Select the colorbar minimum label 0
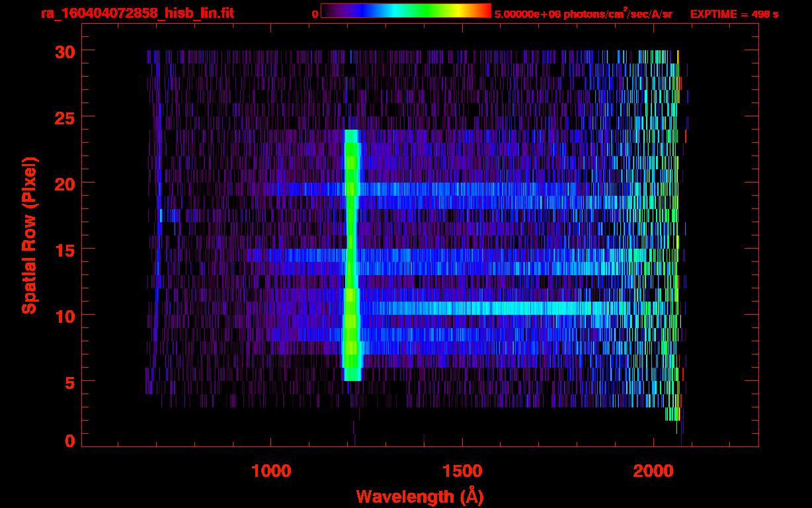 pos(315,14)
